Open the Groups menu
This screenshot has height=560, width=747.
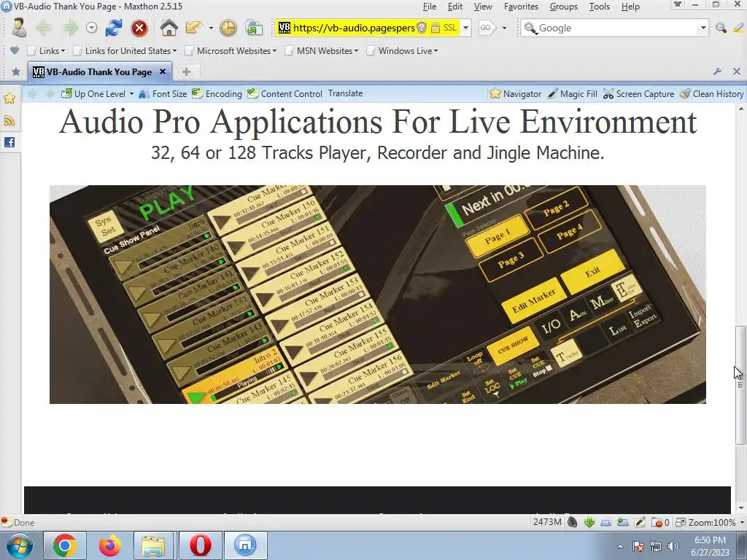(564, 7)
